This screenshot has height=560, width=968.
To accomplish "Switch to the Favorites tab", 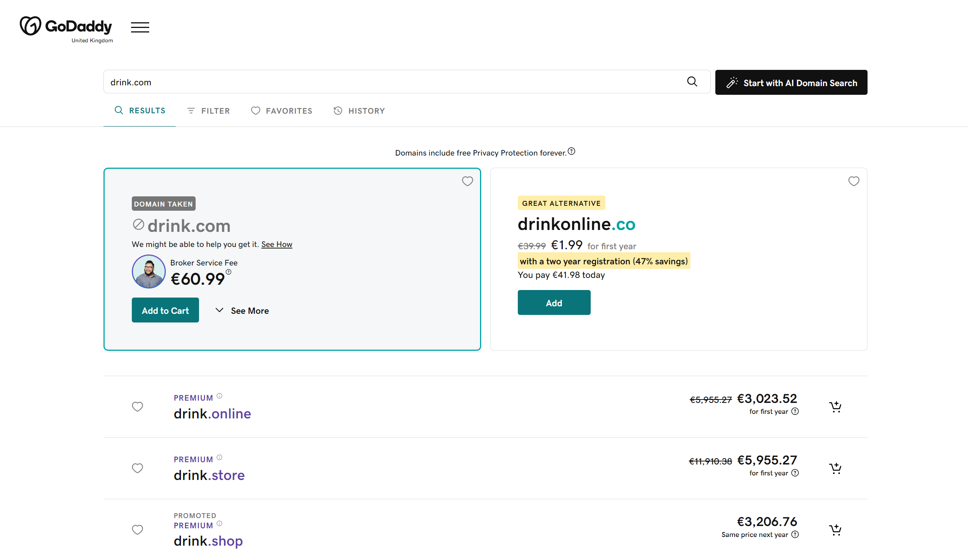I will pyautogui.click(x=282, y=111).
